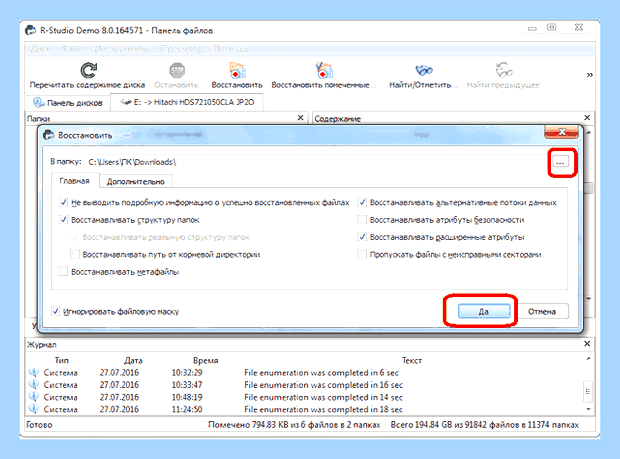The width and height of the screenshot is (620, 459).
Task: Enable Восстанавливать атрибуты безопасности checkbox
Action: coord(362,220)
